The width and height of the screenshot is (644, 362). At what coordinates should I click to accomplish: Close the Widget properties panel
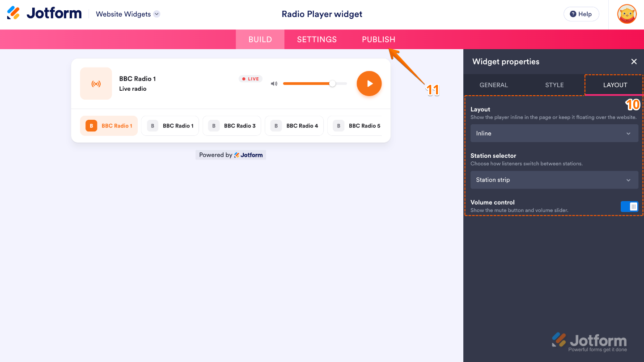pos(634,62)
